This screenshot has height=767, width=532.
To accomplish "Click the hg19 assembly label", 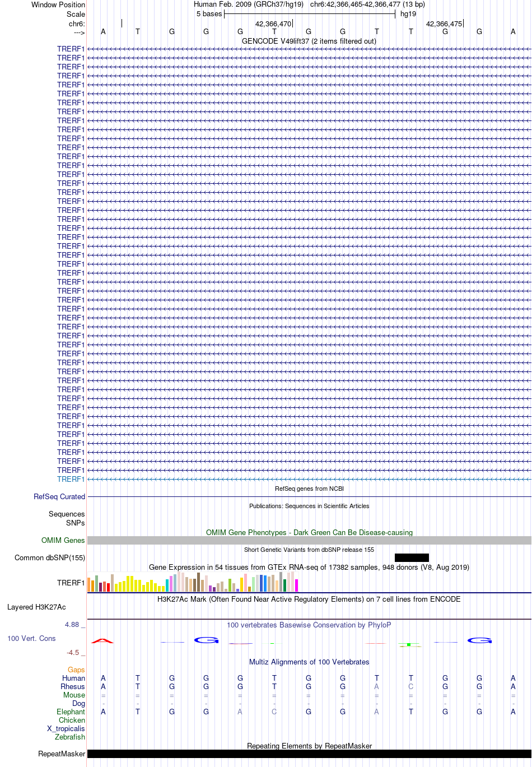I will pyautogui.click(x=408, y=14).
